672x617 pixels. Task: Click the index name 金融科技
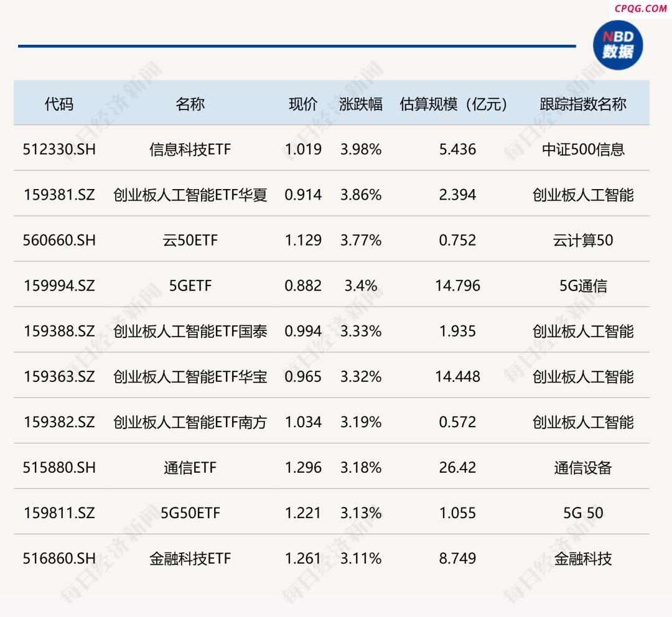[x=583, y=559]
